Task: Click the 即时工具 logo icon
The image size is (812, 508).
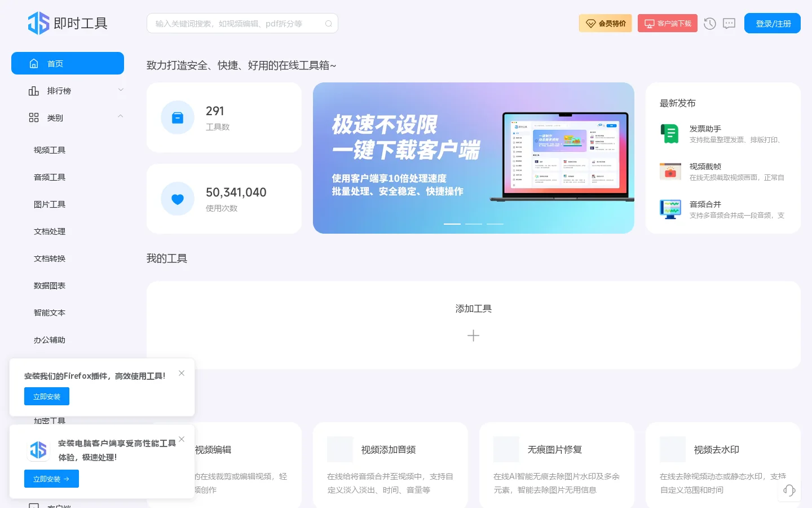Action: 39,23
